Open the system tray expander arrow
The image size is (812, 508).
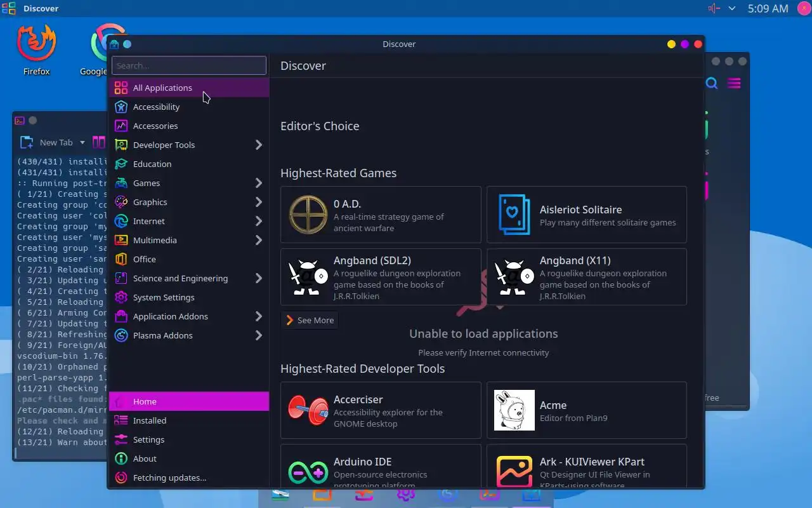tap(732, 8)
